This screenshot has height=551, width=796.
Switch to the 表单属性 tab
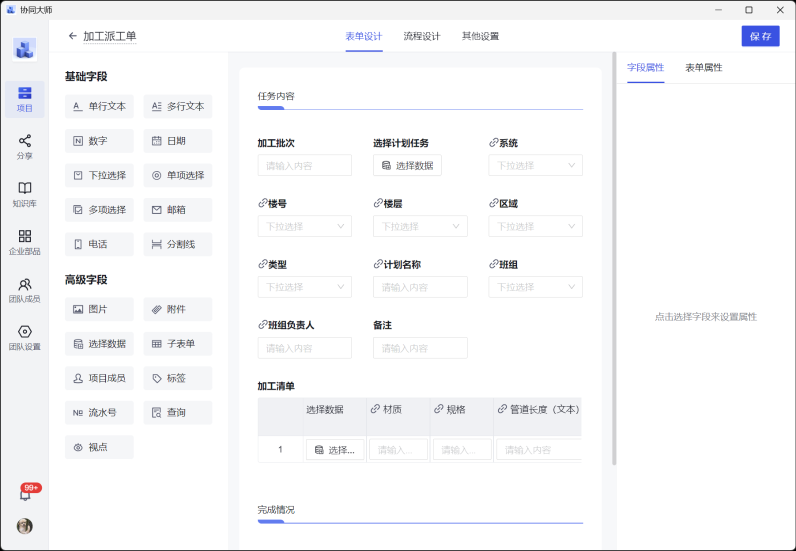pyautogui.click(x=703, y=67)
